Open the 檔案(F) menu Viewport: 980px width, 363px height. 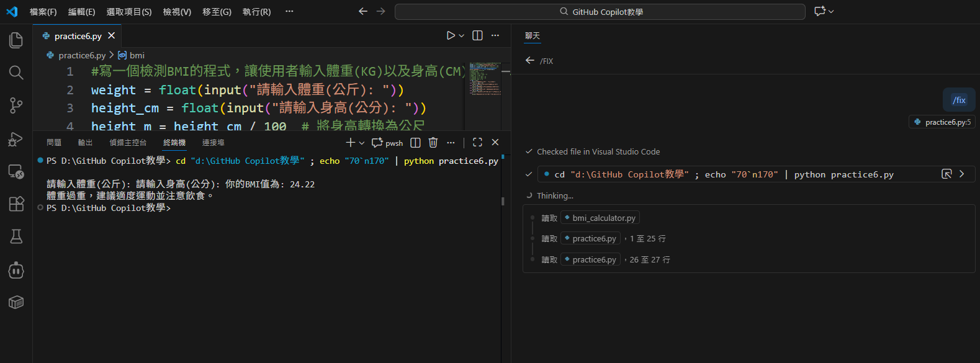coord(43,12)
